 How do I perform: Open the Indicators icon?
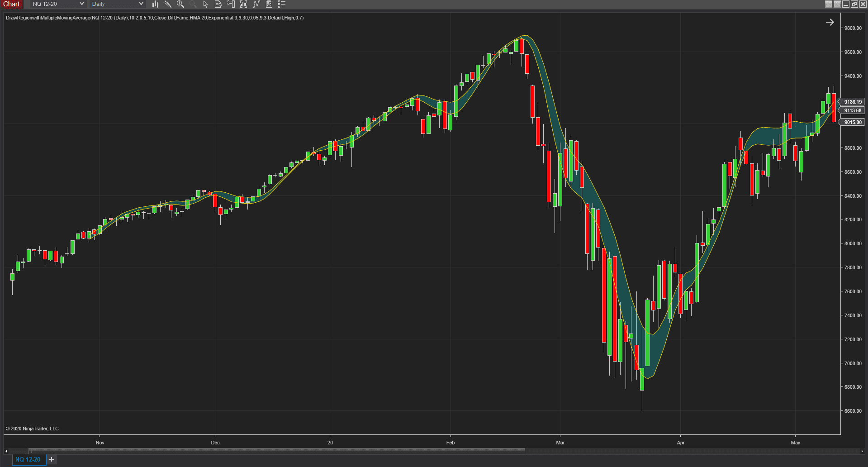(244, 4)
